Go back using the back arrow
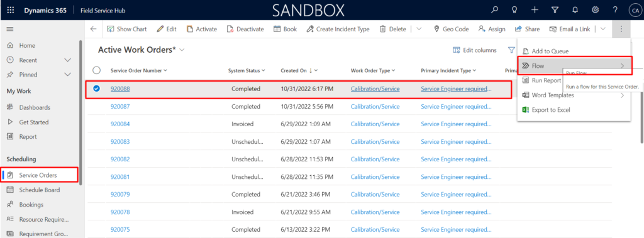The width and height of the screenshot is (644, 238). point(93,29)
